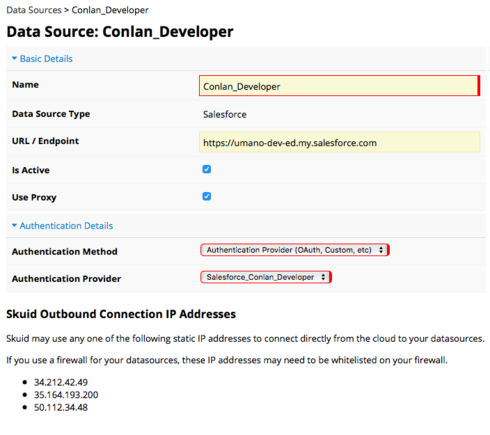Click the IP address 50.112.34.48
The image size is (490, 435).
point(61,407)
